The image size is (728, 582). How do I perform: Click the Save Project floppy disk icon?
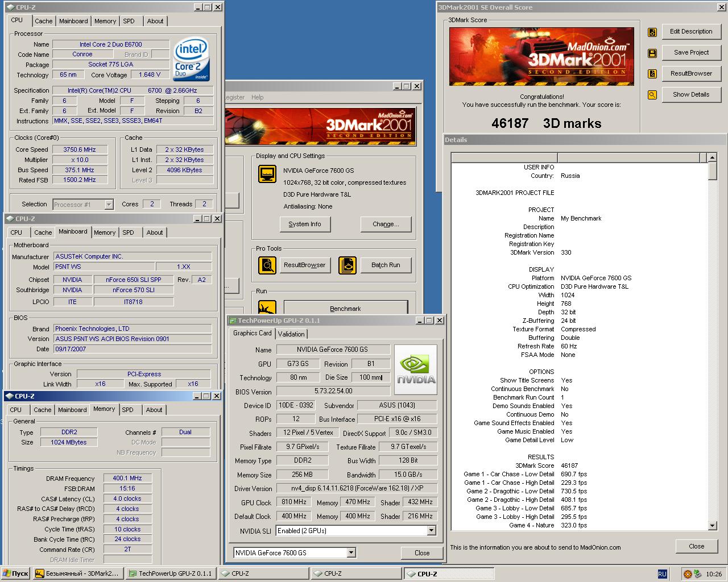pos(652,53)
